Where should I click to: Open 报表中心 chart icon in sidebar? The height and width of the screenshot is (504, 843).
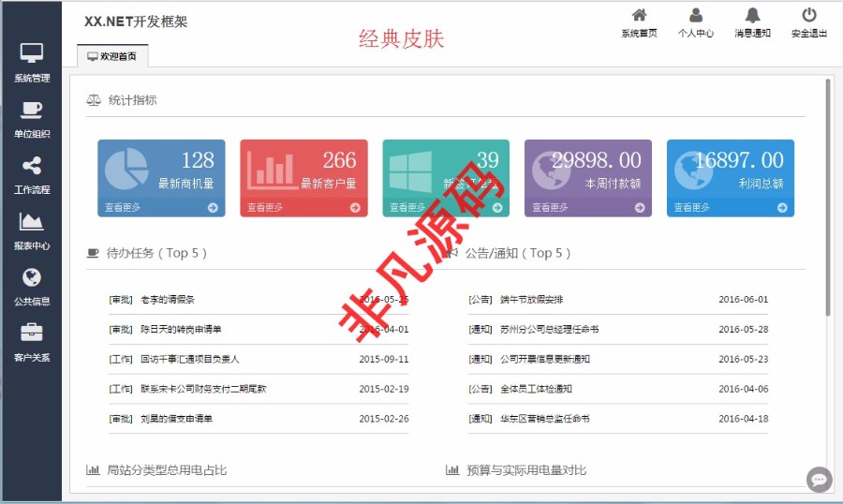pos(31,221)
